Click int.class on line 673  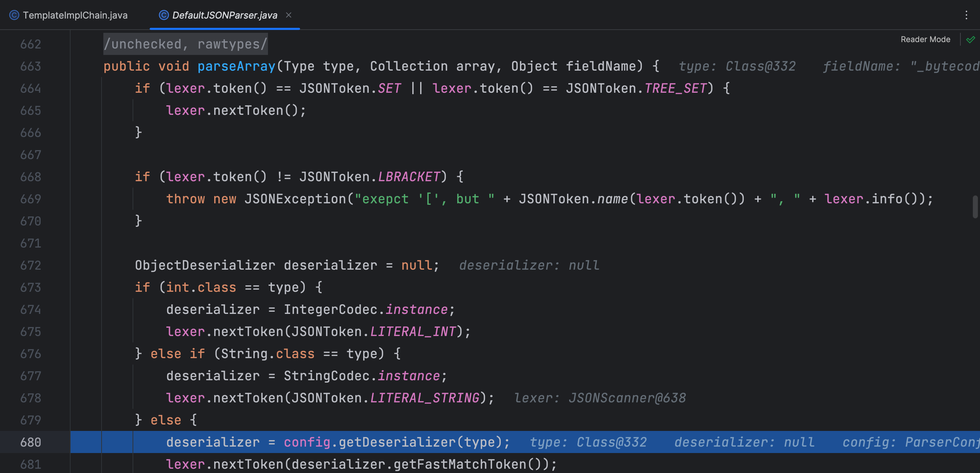coord(201,287)
